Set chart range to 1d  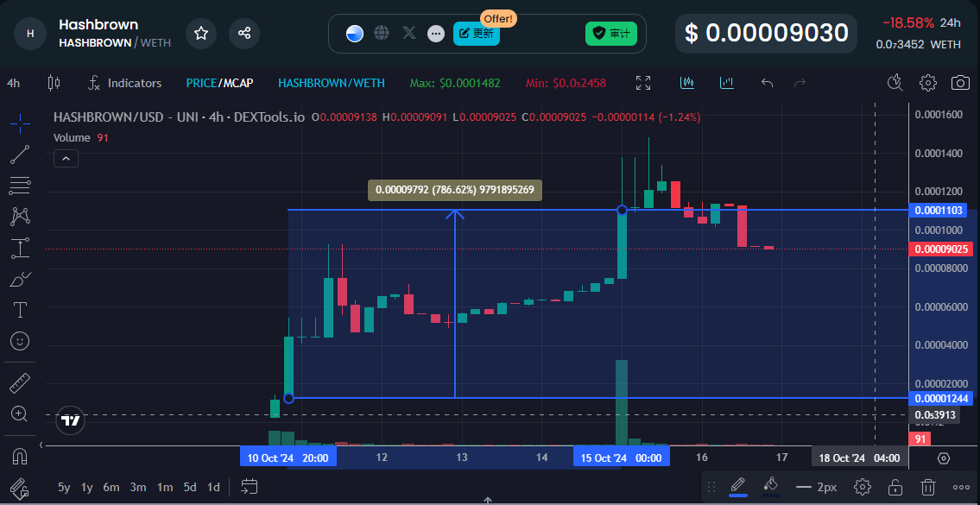tap(214, 487)
